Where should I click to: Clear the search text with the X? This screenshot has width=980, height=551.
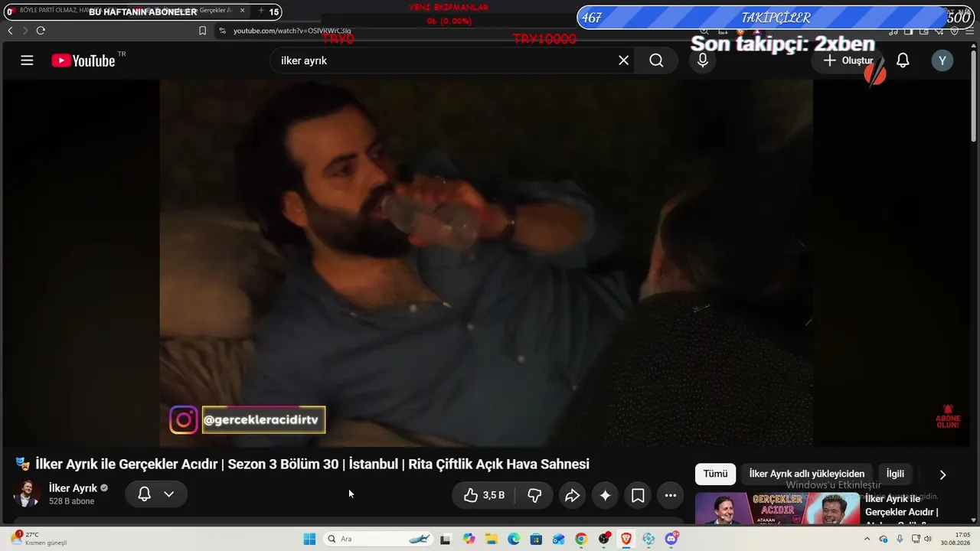(623, 60)
